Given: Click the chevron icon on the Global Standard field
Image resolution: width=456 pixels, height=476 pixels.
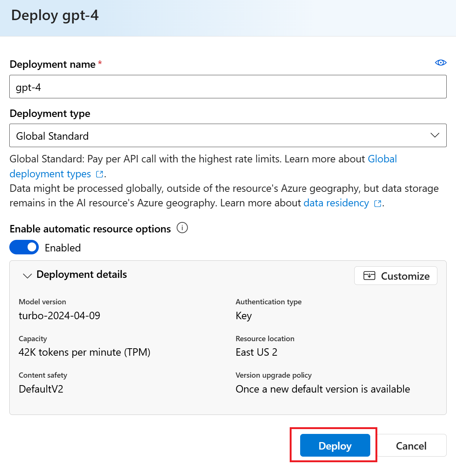Looking at the screenshot, I should coord(435,135).
